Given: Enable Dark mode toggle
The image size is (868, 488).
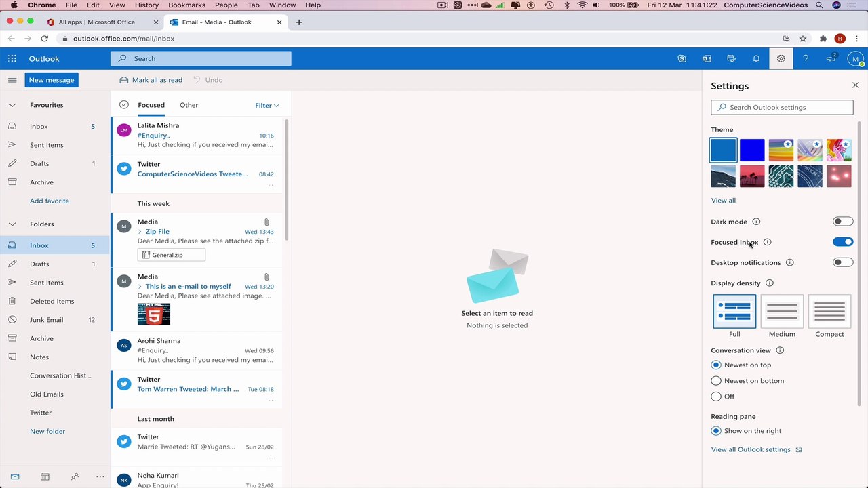Looking at the screenshot, I should tap(843, 222).
